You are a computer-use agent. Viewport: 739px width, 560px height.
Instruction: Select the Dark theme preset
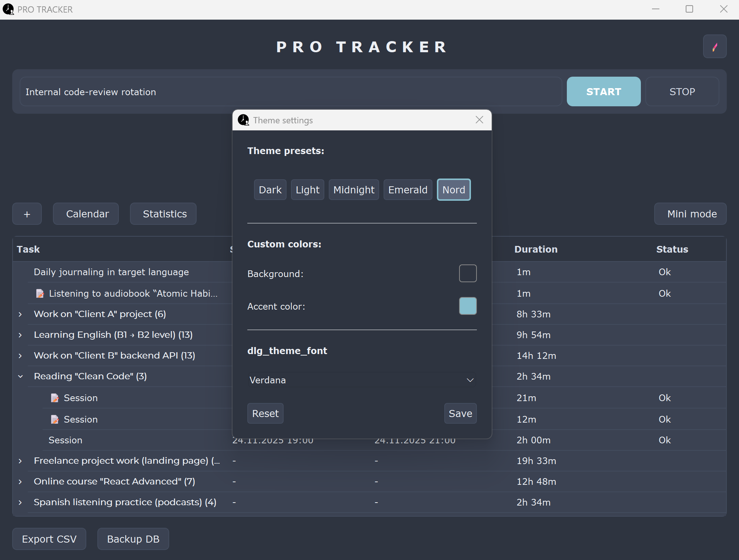pyautogui.click(x=270, y=189)
